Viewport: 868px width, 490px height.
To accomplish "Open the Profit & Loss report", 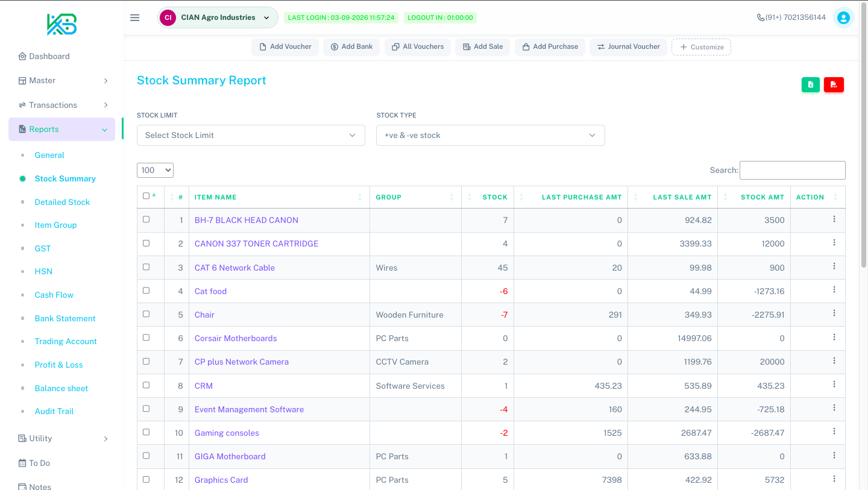I will click(58, 365).
